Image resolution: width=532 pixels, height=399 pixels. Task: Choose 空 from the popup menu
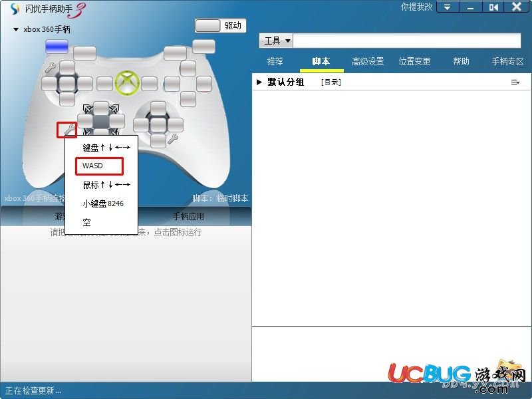point(86,223)
